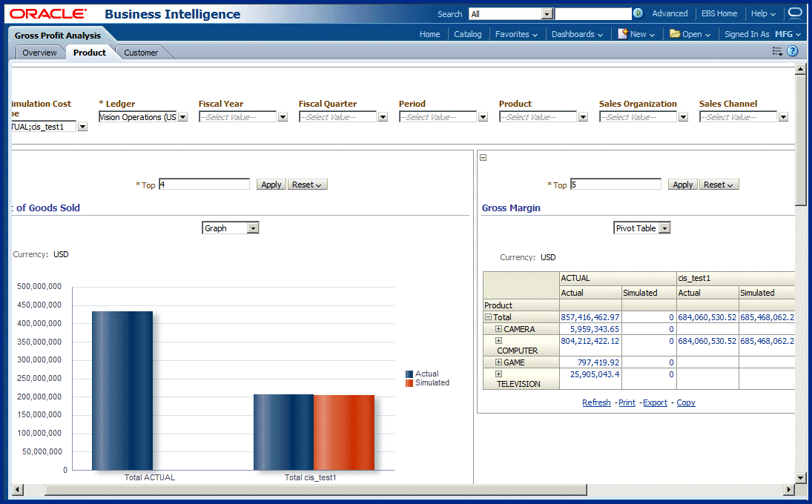Expand the GAME product row
Image resolution: width=812 pixels, height=504 pixels.
[x=498, y=362]
